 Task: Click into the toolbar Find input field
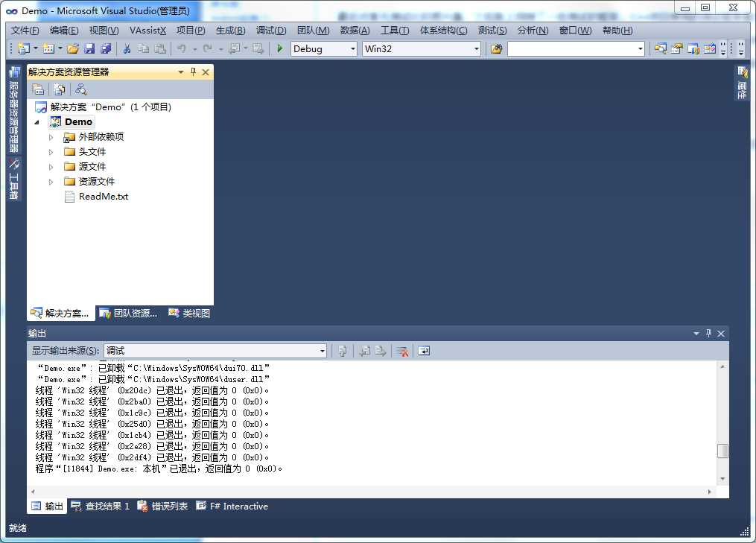tap(572, 48)
